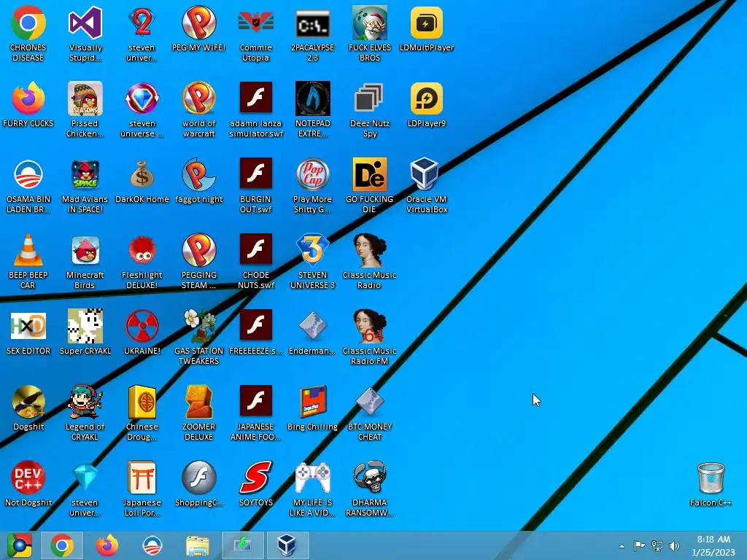Open the taskbar app with green arrow icon

242,545
